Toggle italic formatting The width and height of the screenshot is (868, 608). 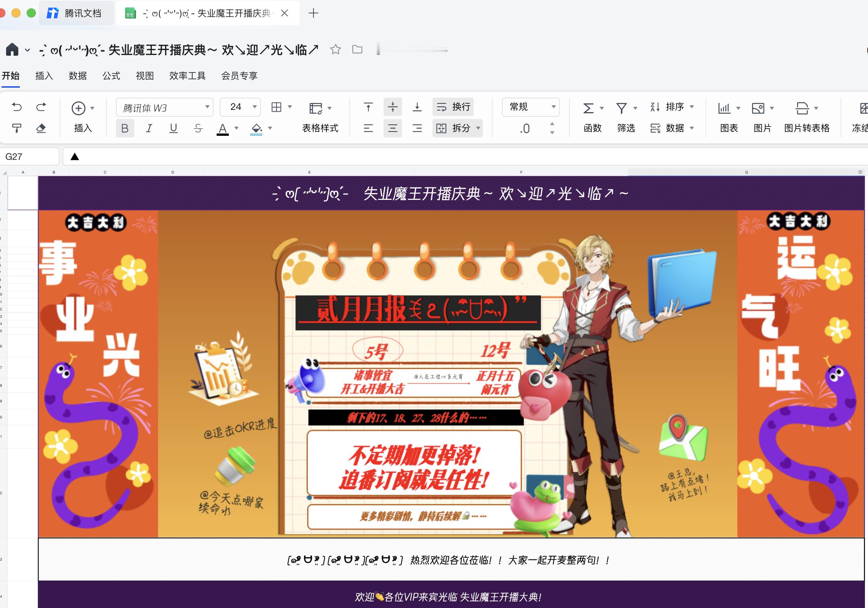click(149, 129)
